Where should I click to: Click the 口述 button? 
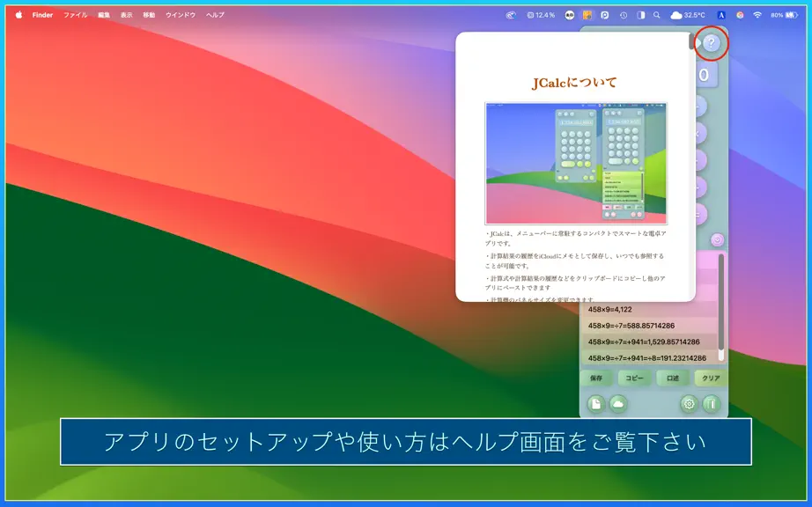pyautogui.click(x=673, y=378)
